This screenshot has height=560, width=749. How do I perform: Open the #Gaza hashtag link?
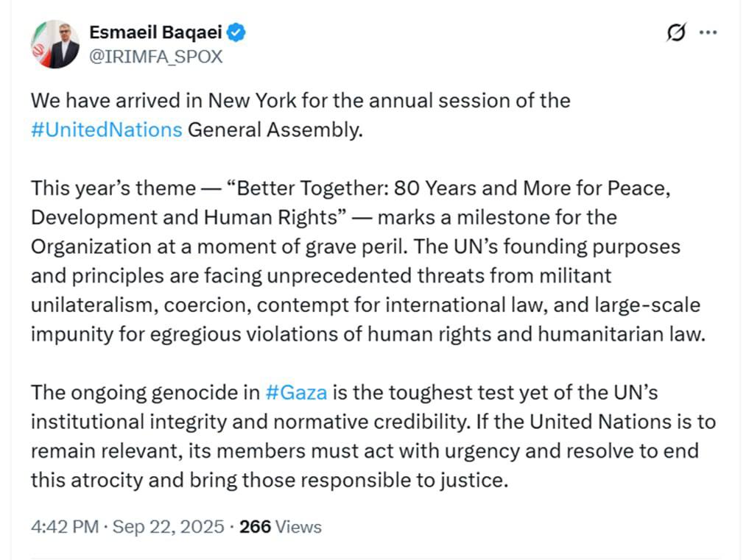295,391
